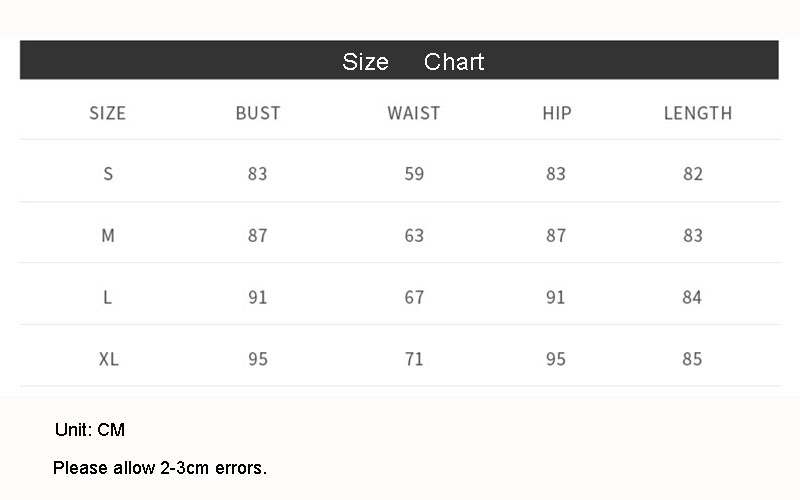Viewport: 800px width, 500px height.
Task: Click length value 85 in XL row
Action: click(x=693, y=359)
